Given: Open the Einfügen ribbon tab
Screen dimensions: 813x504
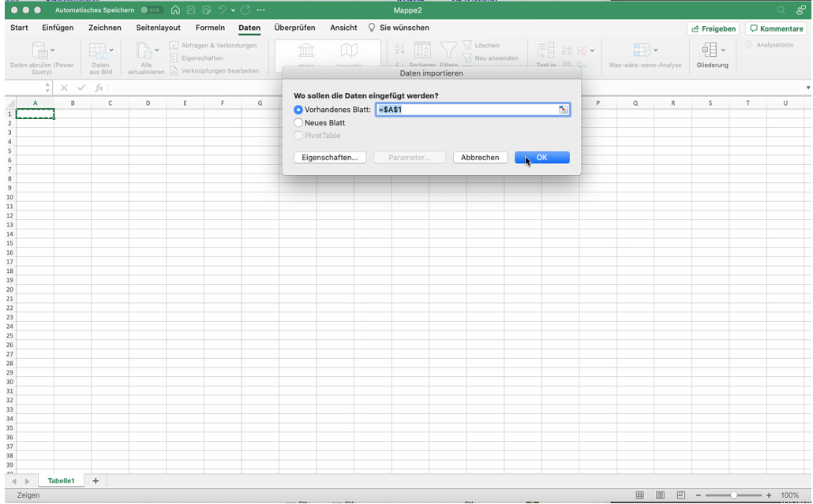Looking at the screenshot, I should point(58,28).
